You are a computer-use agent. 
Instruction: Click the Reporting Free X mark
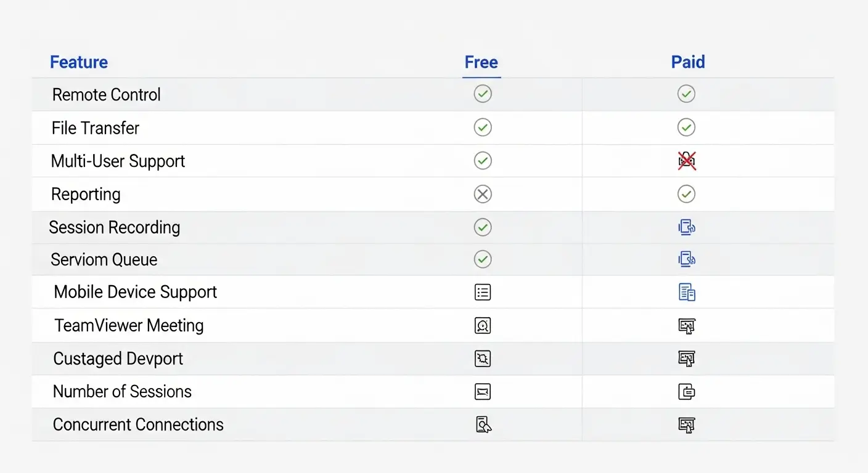tap(483, 194)
